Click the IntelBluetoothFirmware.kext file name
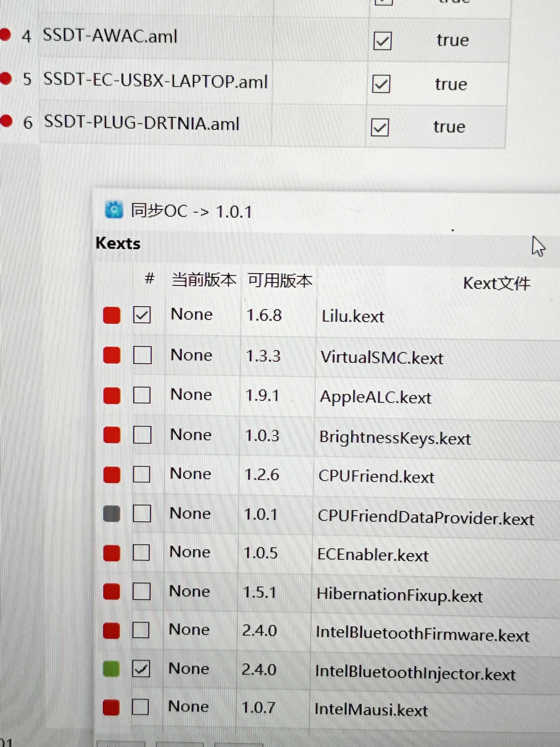Viewport: 560px width, 747px height. pyautogui.click(x=422, y=634)
